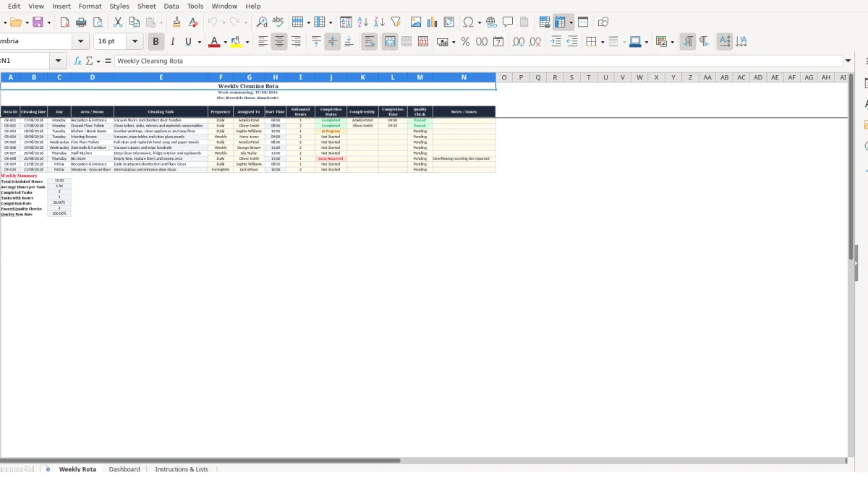Open the Format menu
This screenshot has width=868, height=488.
pos(90,6)
